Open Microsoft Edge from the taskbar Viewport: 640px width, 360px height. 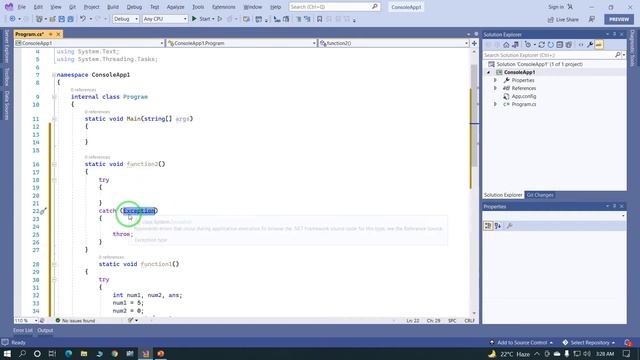(68, 353)
